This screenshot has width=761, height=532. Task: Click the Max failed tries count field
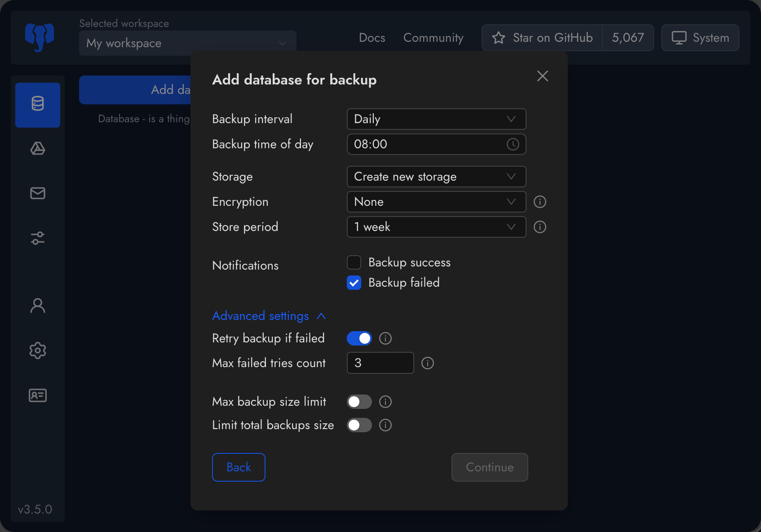point(380,363)
